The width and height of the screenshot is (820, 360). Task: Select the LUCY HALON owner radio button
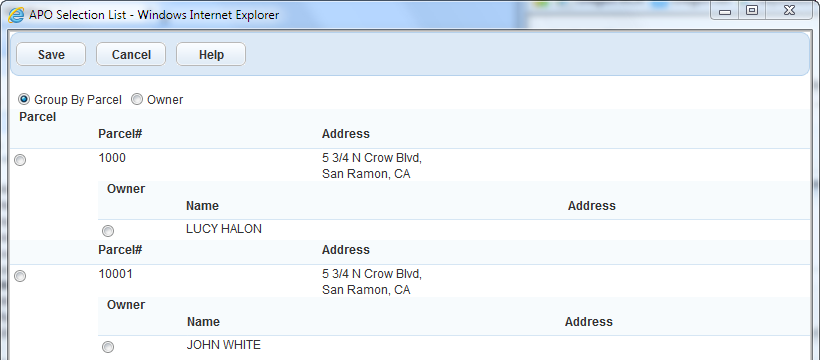pyautogui.click(x=108, y=231)
